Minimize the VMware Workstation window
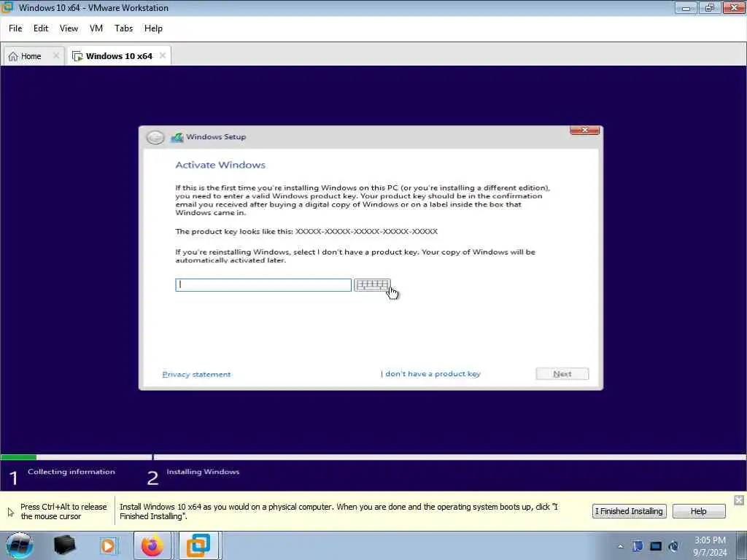Viewport: 747px width, 560px height. click(686, 7)
